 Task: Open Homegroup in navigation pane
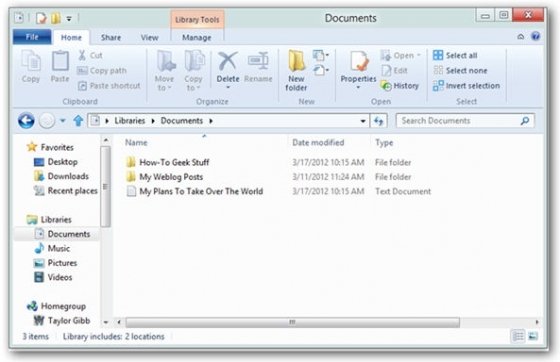[56, 306]
